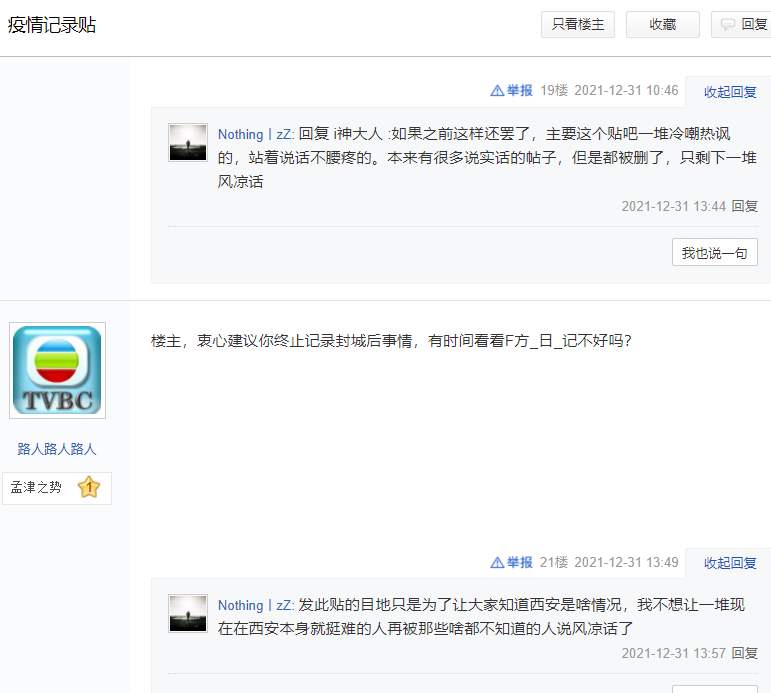Open username link 路人路人路人
771x693 pixels.
click(x=57, y=449)
